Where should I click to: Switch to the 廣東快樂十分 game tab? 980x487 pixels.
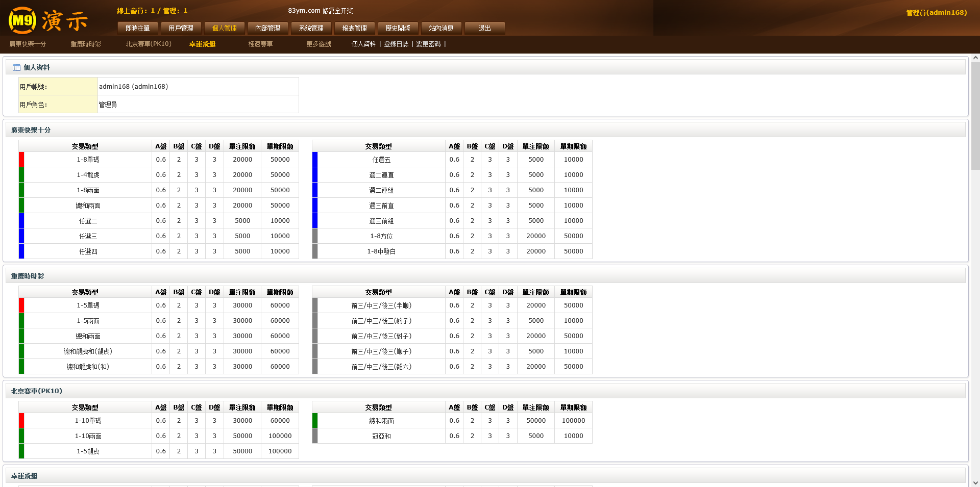pyautogui.click(x=28, y=44)
